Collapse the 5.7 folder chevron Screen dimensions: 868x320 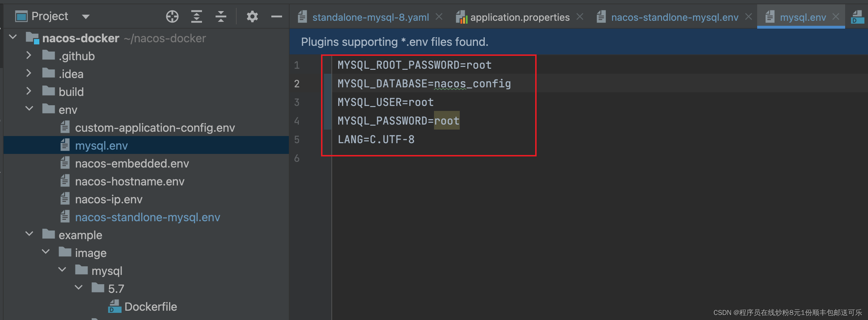tap(79, 287)
